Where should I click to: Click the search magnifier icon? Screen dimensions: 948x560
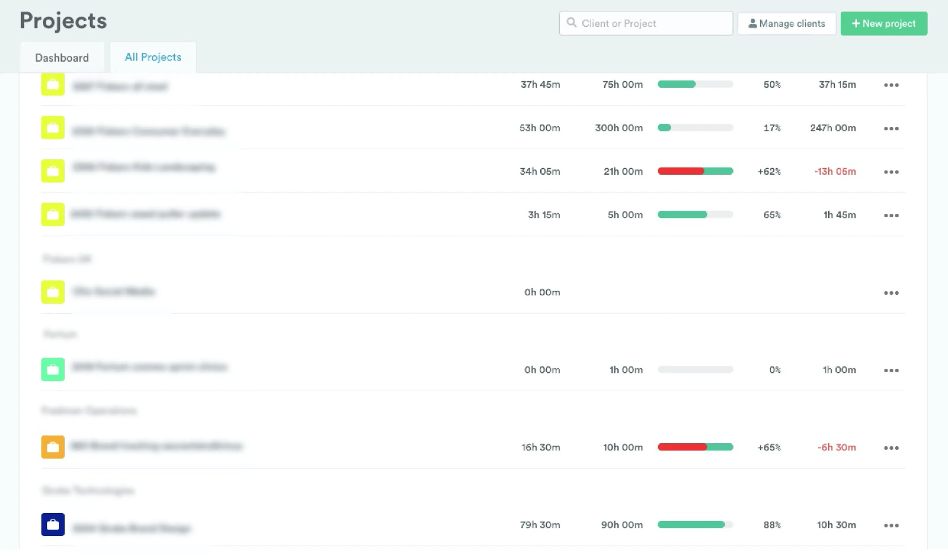571,23
